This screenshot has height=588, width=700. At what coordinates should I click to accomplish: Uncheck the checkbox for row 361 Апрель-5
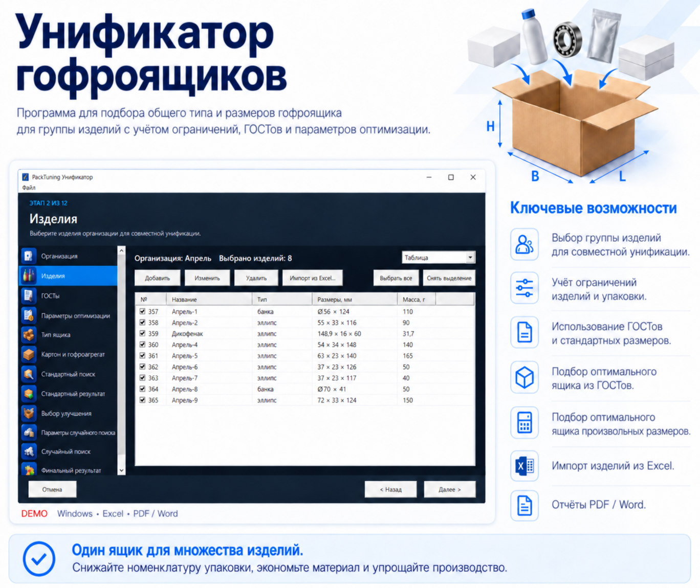pos(142,356)
